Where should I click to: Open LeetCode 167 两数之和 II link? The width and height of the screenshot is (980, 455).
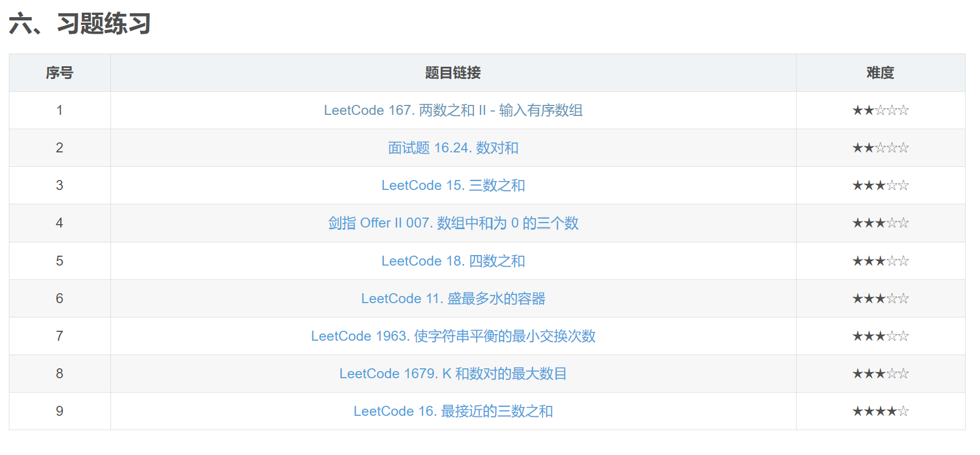[x=453, y=110]
